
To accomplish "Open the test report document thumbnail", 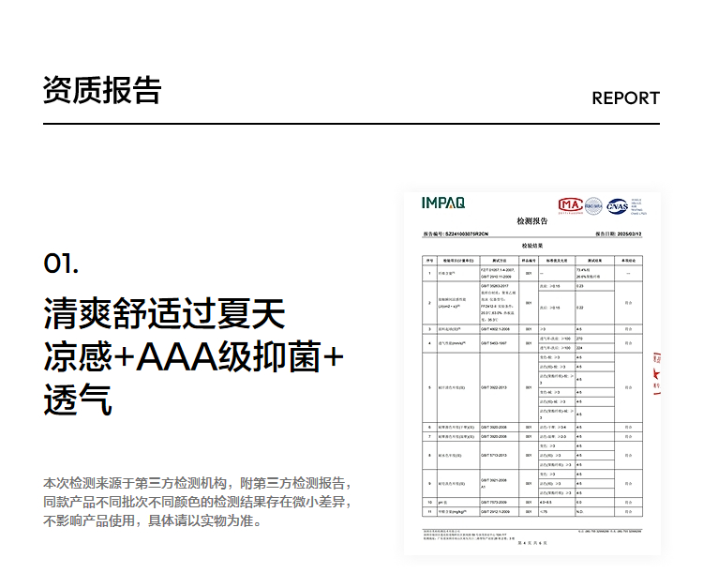I will (531, 375).
